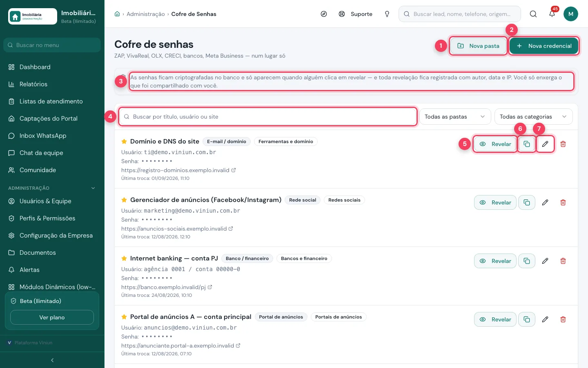Copy the Domínio e DNS do site password

click(x=527, y=144)
